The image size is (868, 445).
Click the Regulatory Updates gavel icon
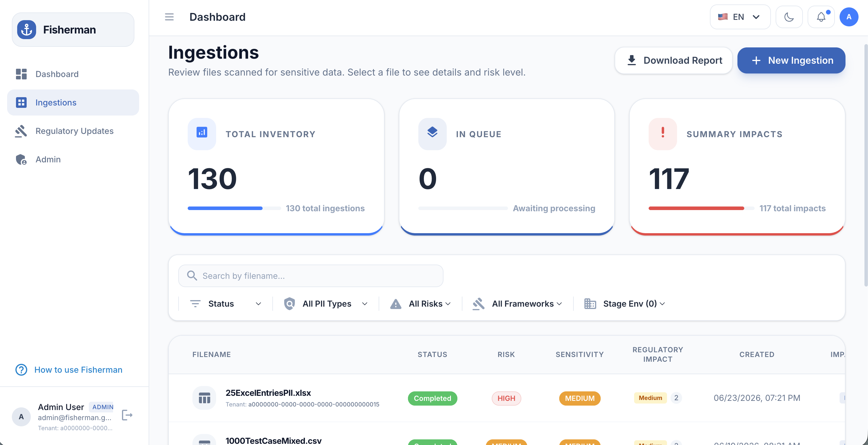[21, 131]
